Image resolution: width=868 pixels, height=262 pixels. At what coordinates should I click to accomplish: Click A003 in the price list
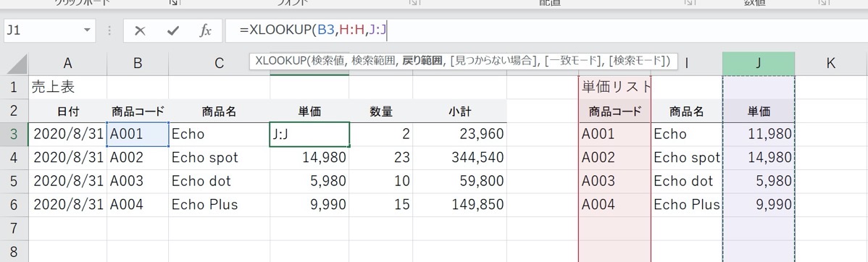614,181
